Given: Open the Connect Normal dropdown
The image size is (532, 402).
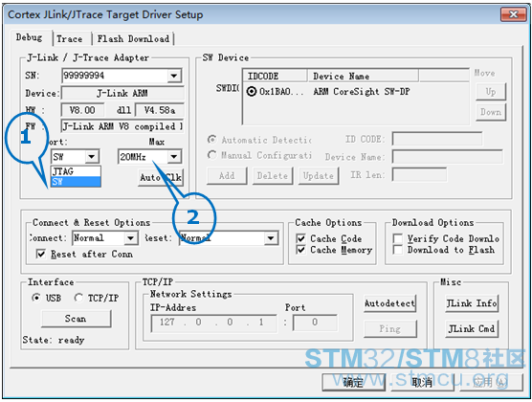Looking at the screenshot, I should tap(131, 238).
